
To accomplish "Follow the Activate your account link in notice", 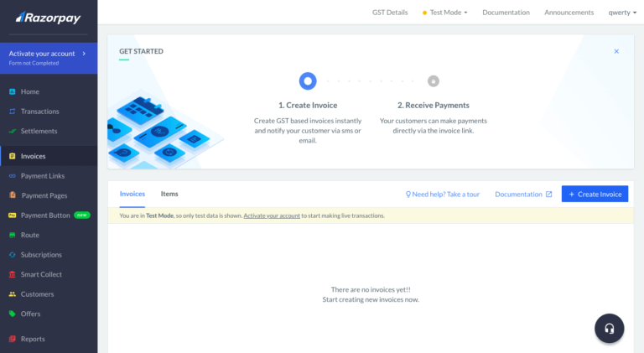I will (272, 215).
